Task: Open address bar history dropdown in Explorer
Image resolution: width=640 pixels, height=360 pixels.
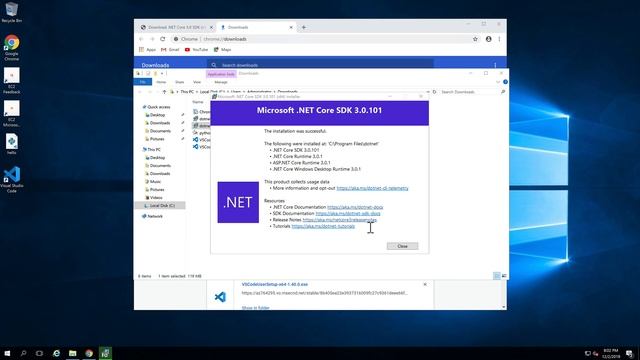Action: pos(428,92)
